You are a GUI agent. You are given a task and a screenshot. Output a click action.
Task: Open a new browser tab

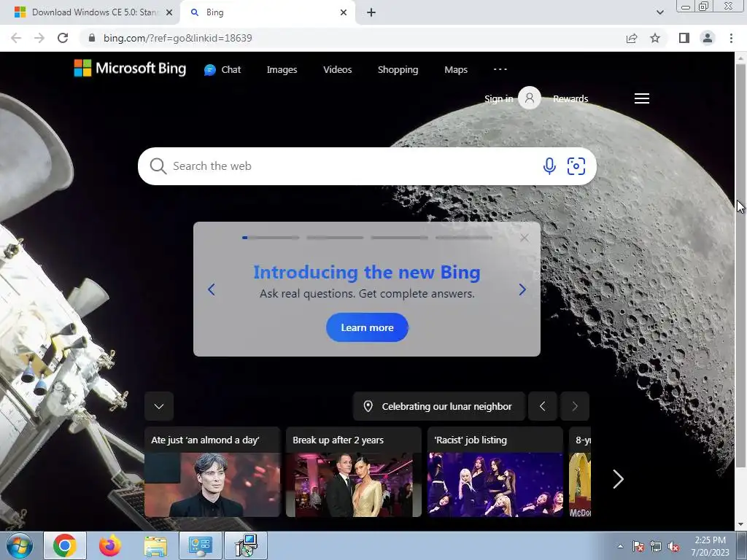(x=371, y=13)
